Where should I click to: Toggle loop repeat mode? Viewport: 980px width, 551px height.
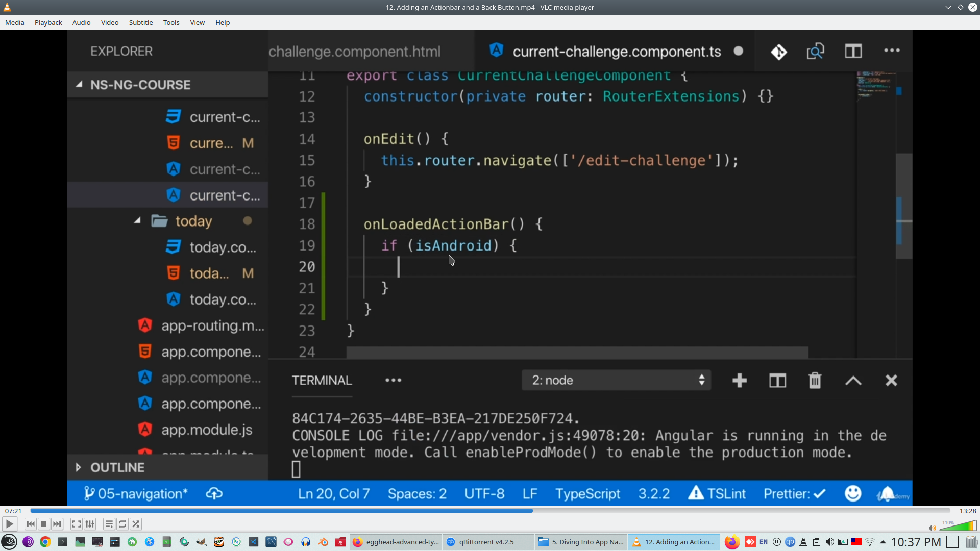[x=122, y=524]
